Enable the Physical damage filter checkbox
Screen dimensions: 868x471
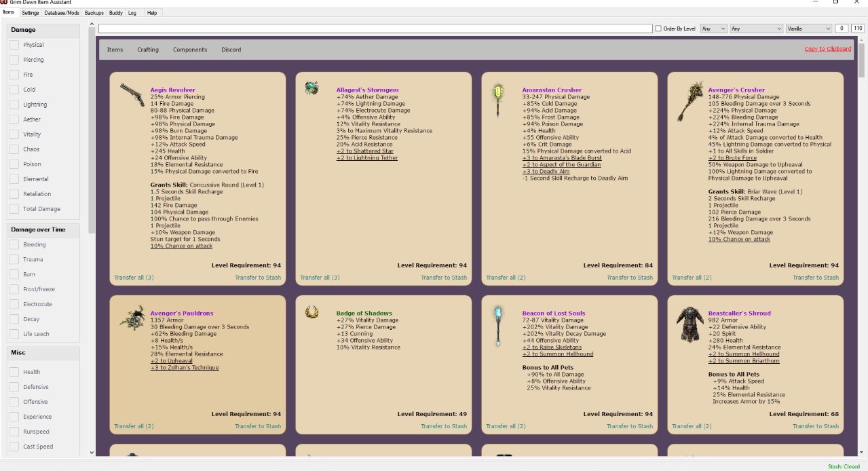(14, 45)
